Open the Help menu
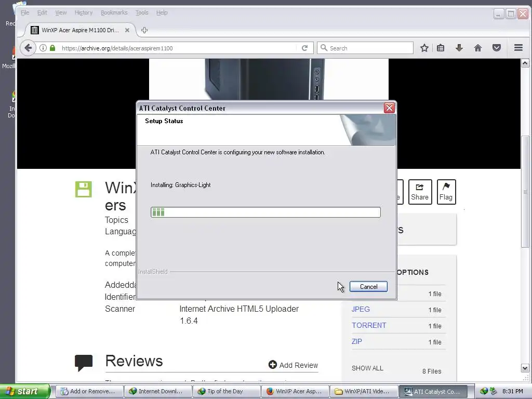 click(162, 12)
